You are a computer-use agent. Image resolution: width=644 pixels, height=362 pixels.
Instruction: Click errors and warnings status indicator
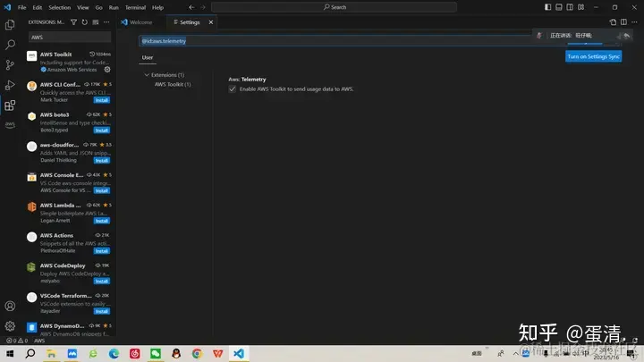[x=17, y=341]
